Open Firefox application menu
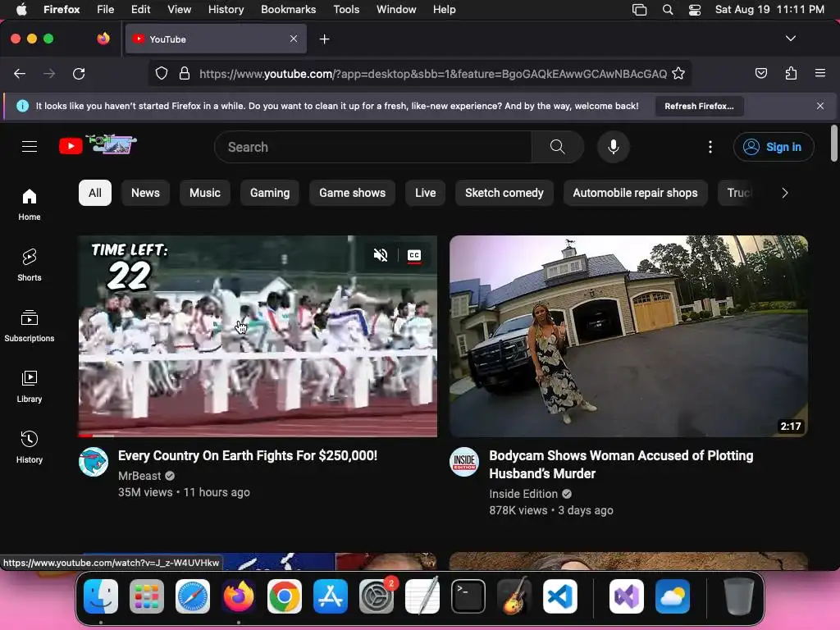Viewport: 840px width, 630px height. pos(819,73)
